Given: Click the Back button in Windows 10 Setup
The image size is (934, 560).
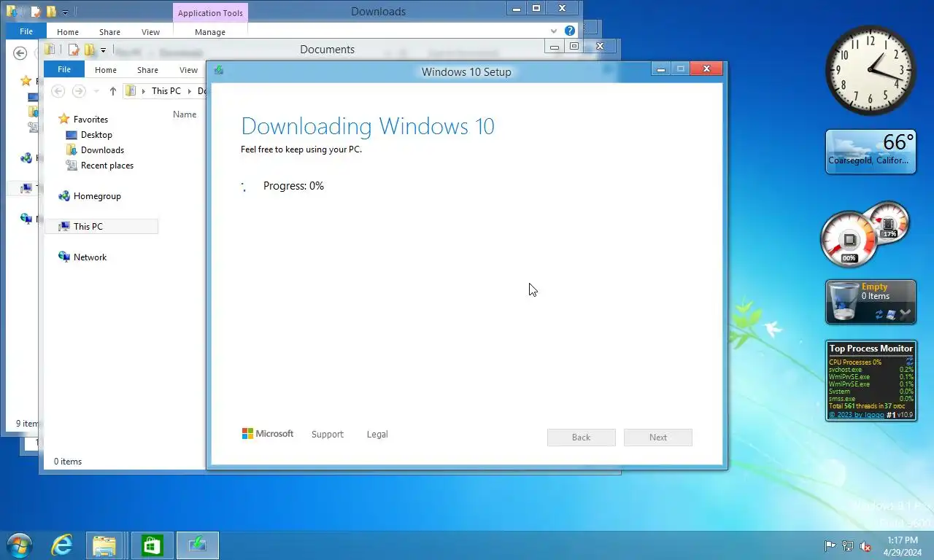Looking at the screenshot, I should (x=582, y=437).
